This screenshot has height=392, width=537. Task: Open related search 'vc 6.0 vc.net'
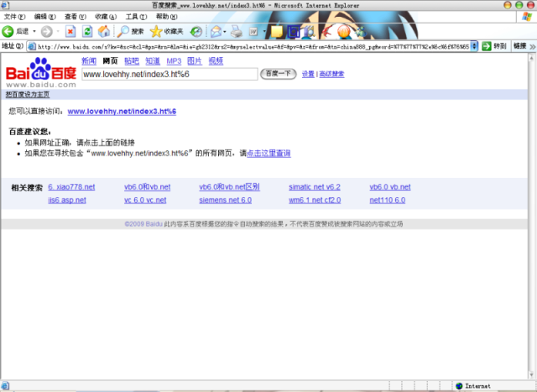pyautogui.click(x=145, y=200)
